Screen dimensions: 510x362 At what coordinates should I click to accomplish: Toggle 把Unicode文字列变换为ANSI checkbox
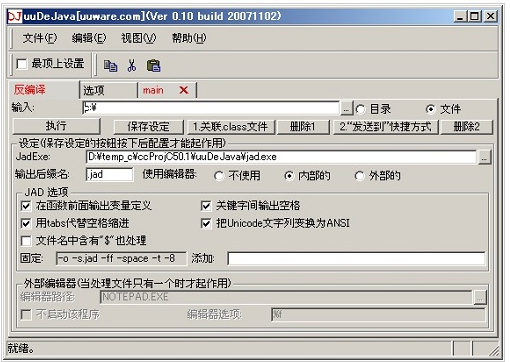click(x=206, y=223)
